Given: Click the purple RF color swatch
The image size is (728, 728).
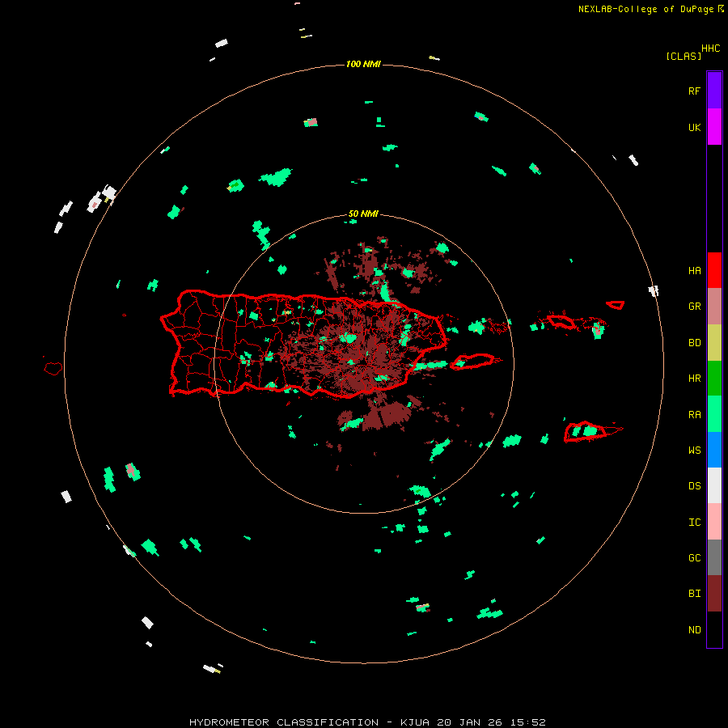Looking at the screenshot, I should coord(714,90).
